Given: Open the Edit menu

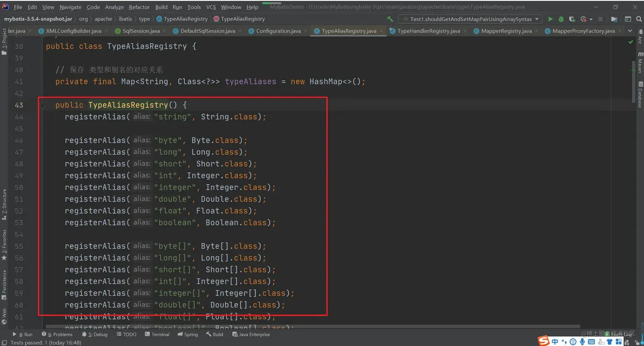Looking at the screenshot, I should pyautogui.click(x=32, y=7).
